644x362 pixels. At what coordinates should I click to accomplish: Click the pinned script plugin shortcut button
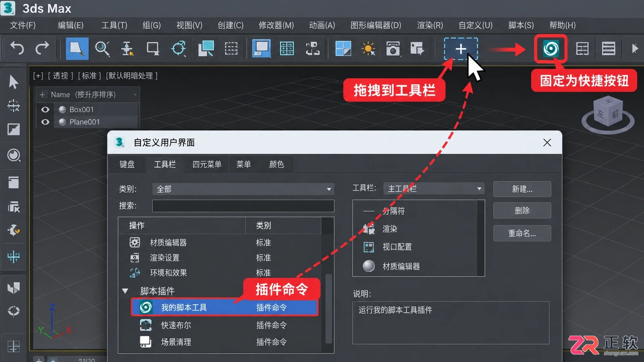(551, 49)
